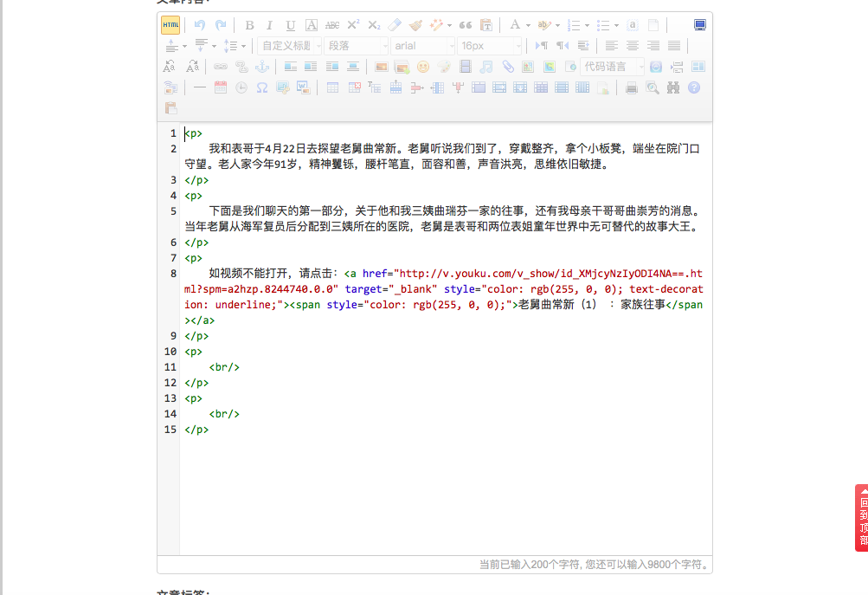Click the insert map icon
The height and width of the screenshot is (595, 868).
click(528, 67)
